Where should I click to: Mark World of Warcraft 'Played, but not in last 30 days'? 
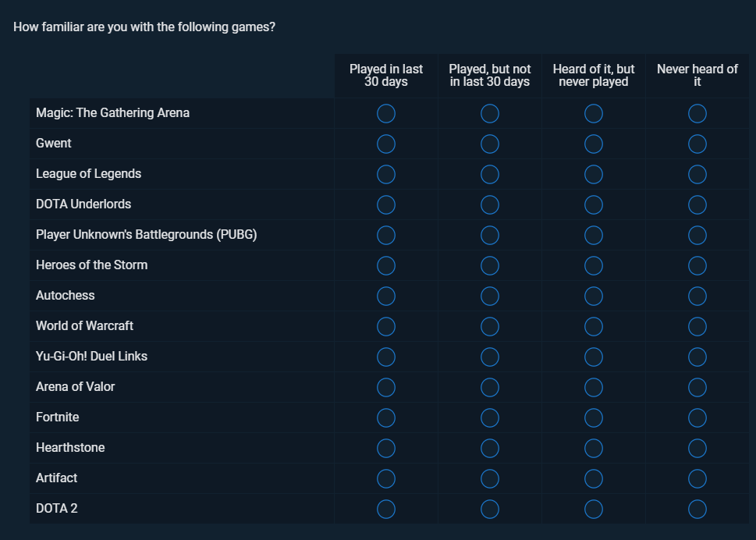[490, 326]
